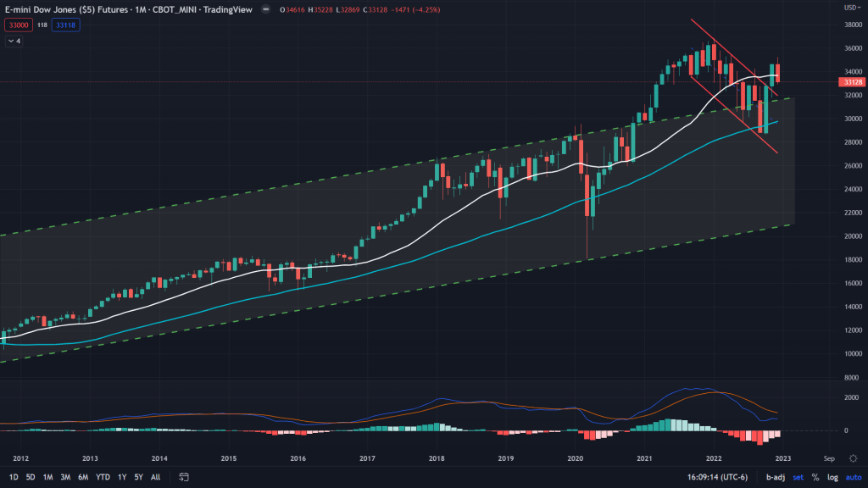Click the 2020 label on time axis

point(576,457)
